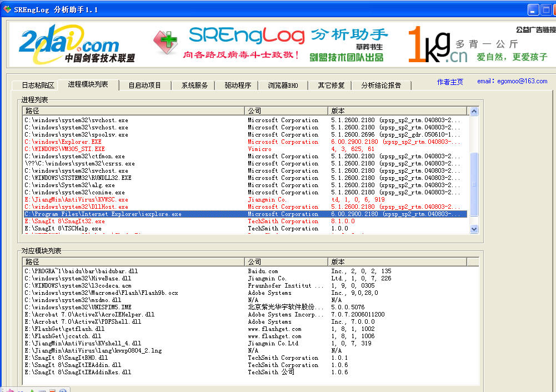Viewport: 556px width, 392px height.
Task: Sort process list by 版本 column header
Action: tap(397, 111)
